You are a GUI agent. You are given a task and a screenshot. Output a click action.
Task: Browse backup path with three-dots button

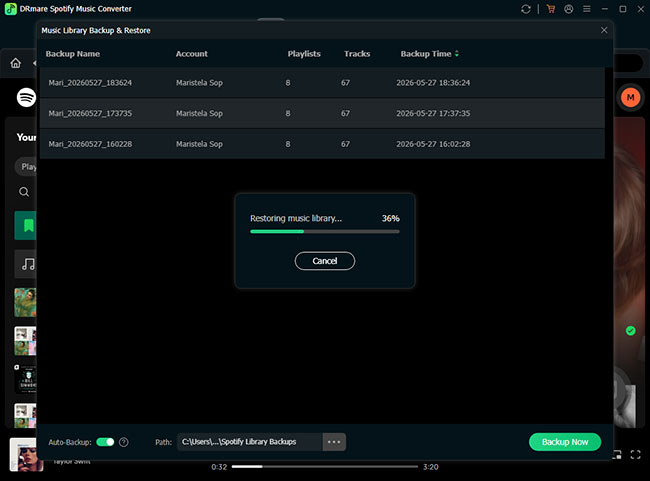coord(334,442)
